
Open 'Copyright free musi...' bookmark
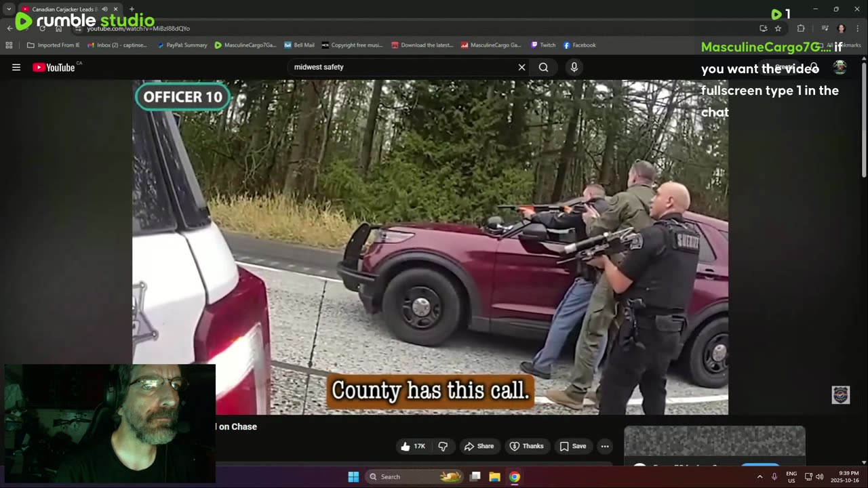point(353,45)
